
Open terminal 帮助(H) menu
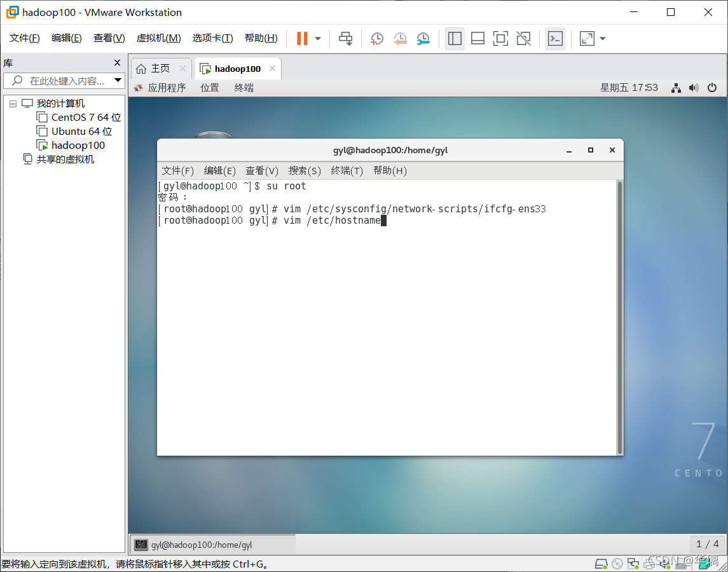390,171
